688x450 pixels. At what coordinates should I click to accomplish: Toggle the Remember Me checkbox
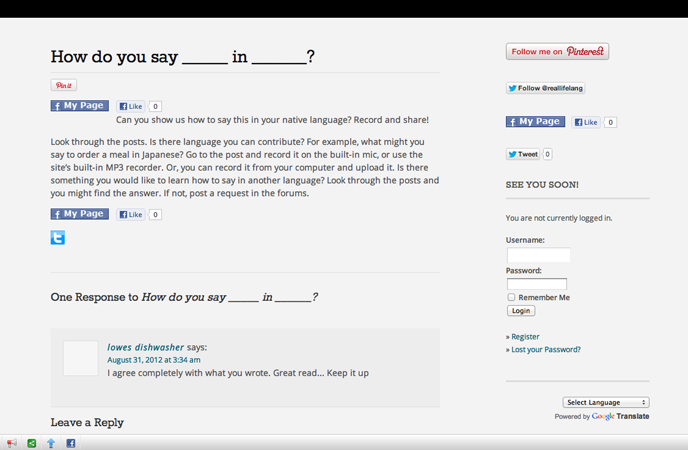coord(511,297)
